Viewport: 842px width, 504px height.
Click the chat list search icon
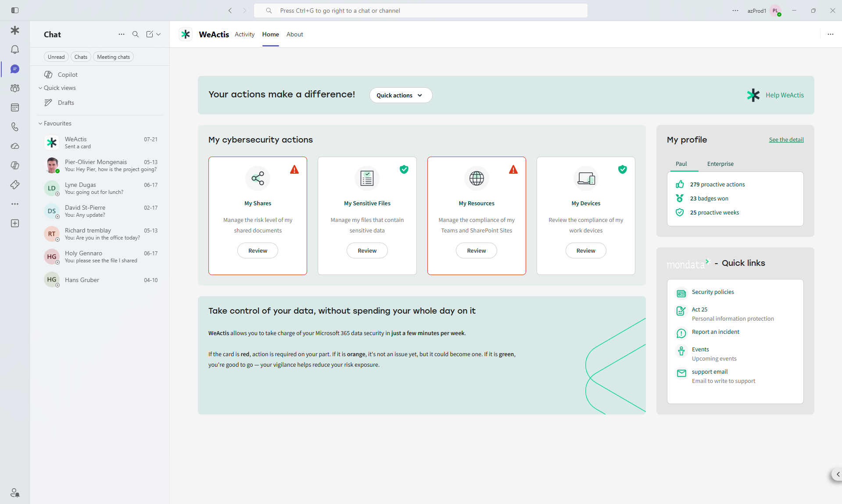click(136, 34)
